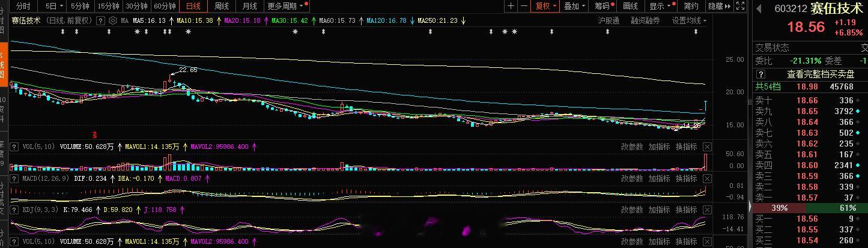Open the 5日 period dropdown
The image size is (868, 248).
pos(53,6)
